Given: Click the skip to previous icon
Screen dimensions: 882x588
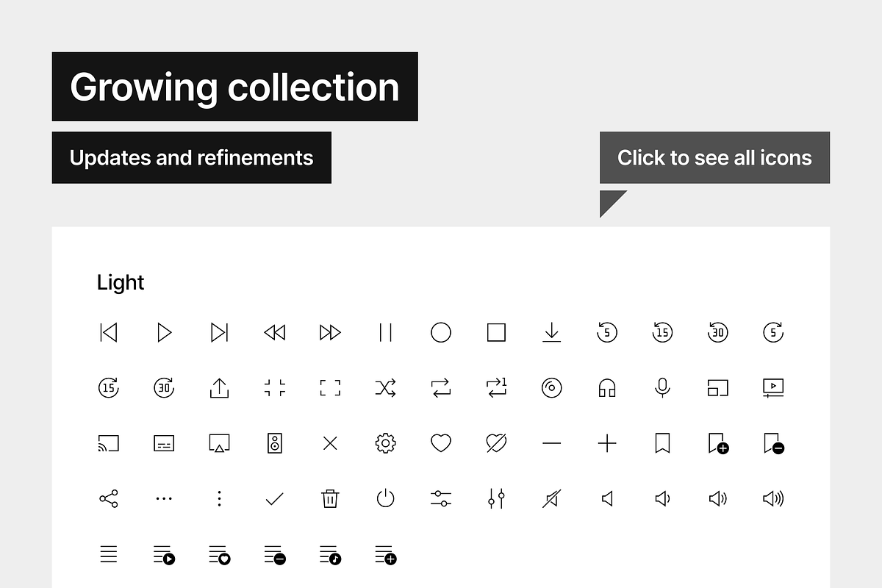Looking at the screenshot, I should pyautogui.click(x=108, y=332).
